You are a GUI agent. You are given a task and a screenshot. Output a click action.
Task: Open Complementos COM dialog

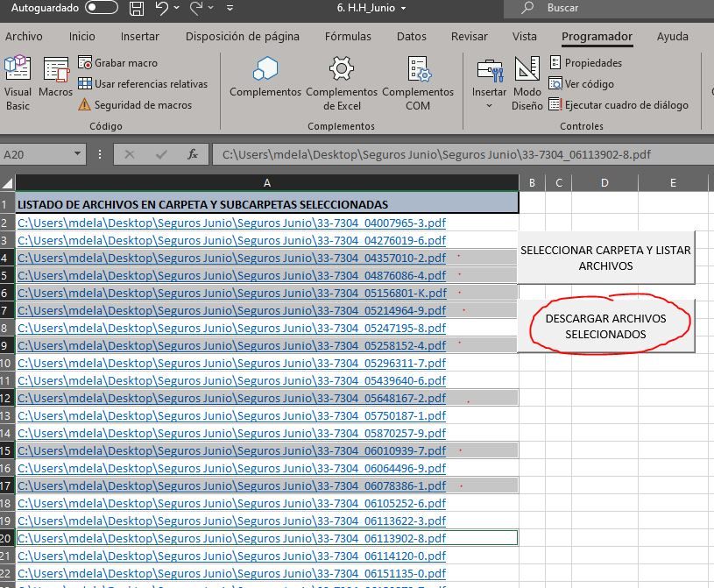(417, 83)
